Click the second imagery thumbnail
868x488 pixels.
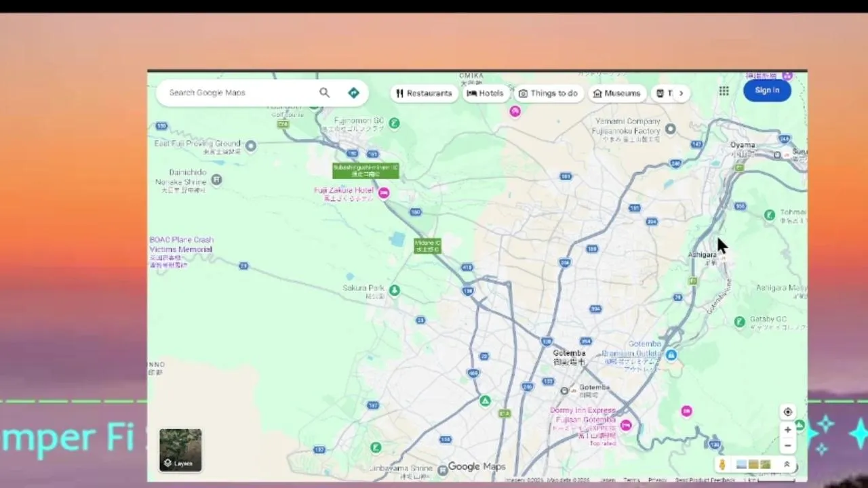753,464
